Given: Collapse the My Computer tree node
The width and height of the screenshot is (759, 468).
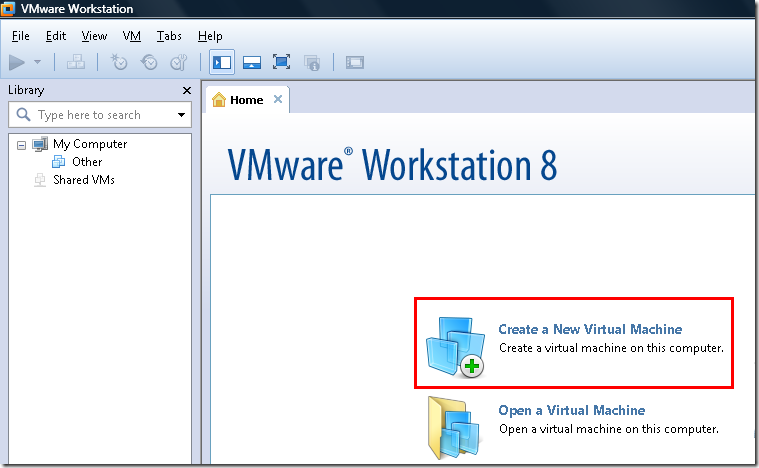Looking at the screenshot, I should click(x=21, y=145).
